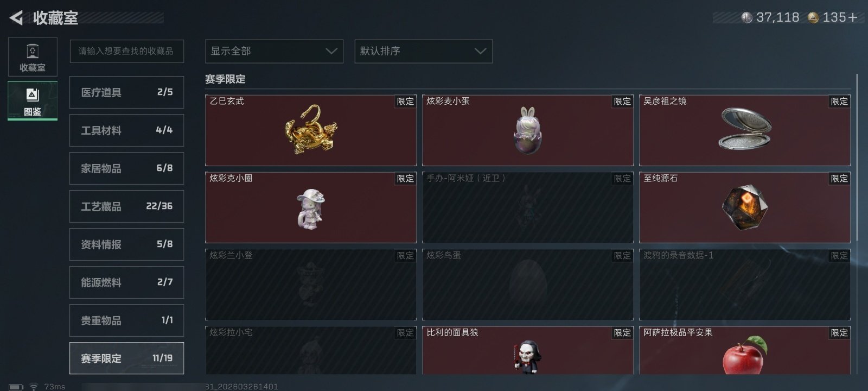Open the 吴彦祖之镜 mirror item
Screen dimensions: 868x391
pyautogui.click(x=745, y=130)
